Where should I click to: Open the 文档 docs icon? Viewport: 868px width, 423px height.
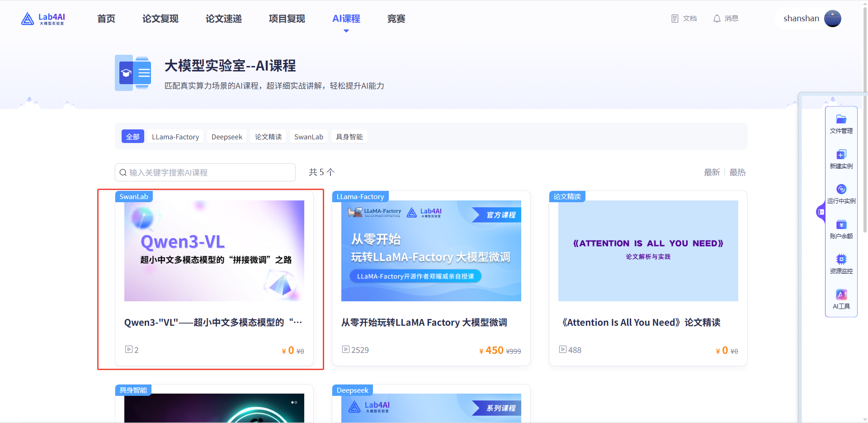point(675,19)
